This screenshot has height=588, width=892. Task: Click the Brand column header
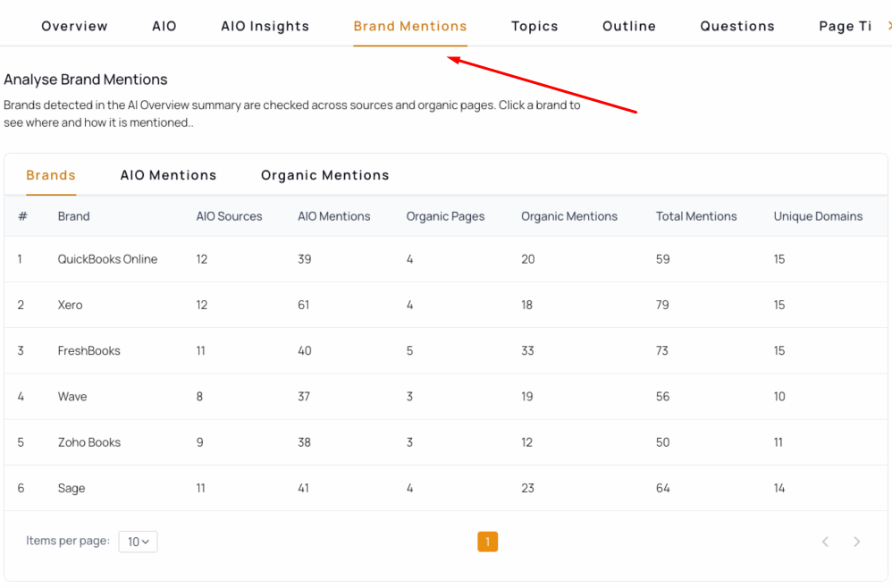click(74, 216)
